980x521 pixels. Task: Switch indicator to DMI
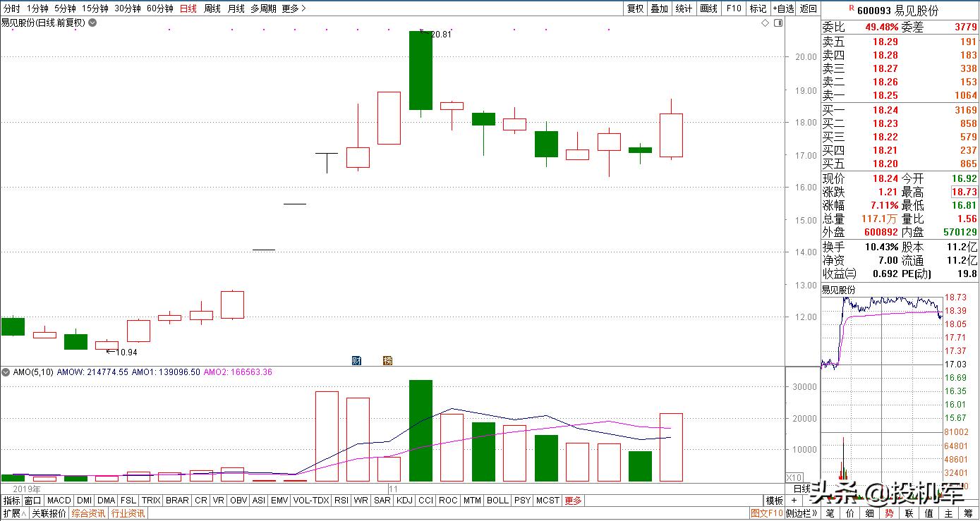85,501
